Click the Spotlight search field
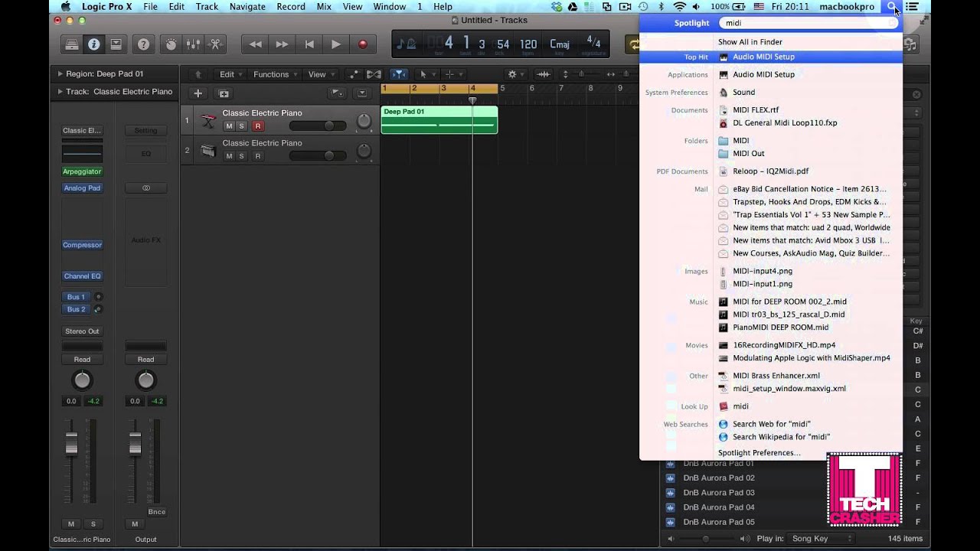Image resolution: width=980 pixels, height=551 pixels. (808, 23)
